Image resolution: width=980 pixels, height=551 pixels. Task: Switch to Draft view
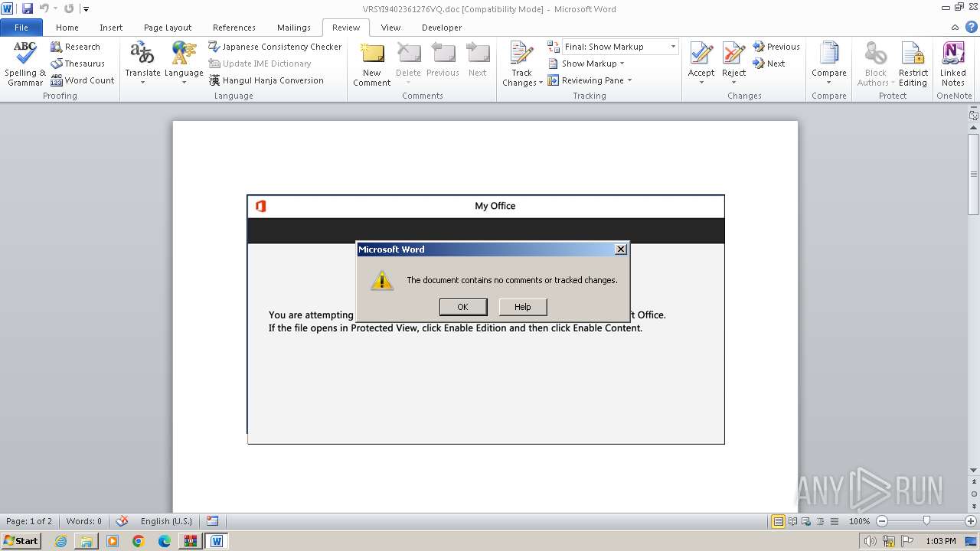(833, 521)
